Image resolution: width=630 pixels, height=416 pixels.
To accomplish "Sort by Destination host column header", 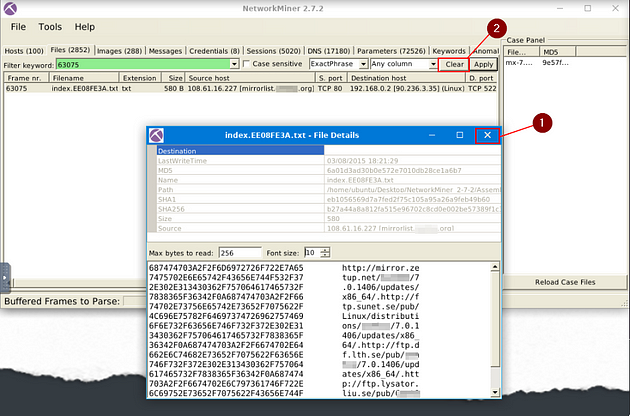I will click(406, 78).
